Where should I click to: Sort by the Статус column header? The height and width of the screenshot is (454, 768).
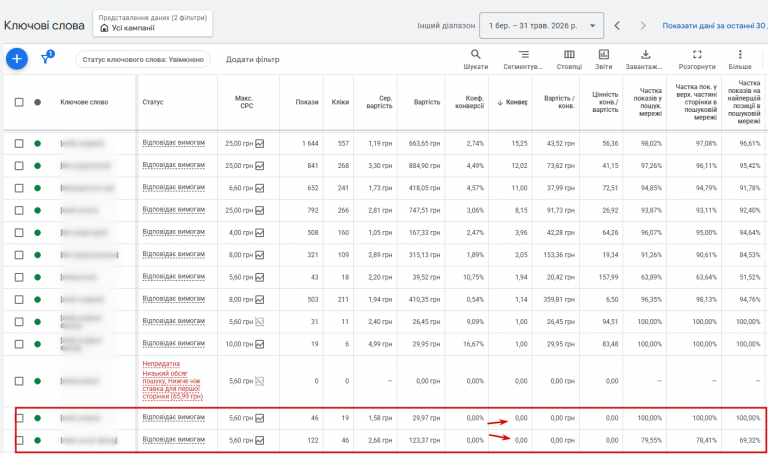point(152,102)
